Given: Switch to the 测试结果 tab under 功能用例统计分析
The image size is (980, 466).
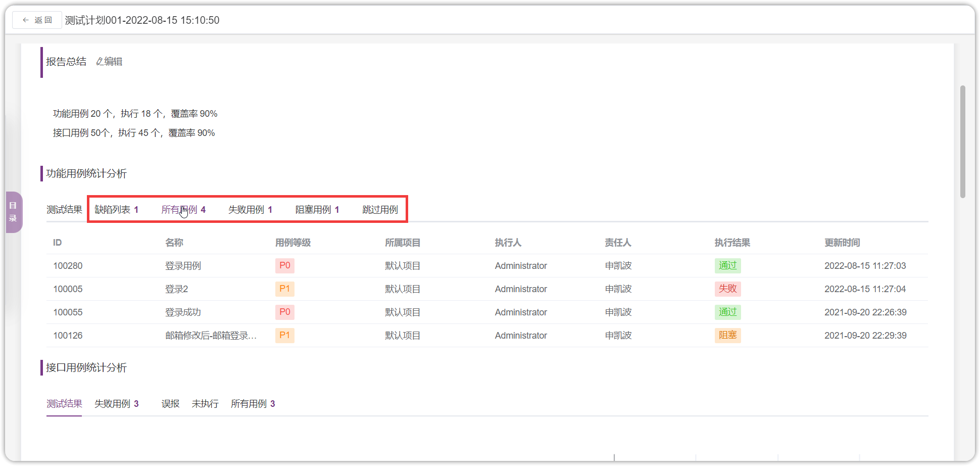Looking at the screenshot, I should coord(64,210).
